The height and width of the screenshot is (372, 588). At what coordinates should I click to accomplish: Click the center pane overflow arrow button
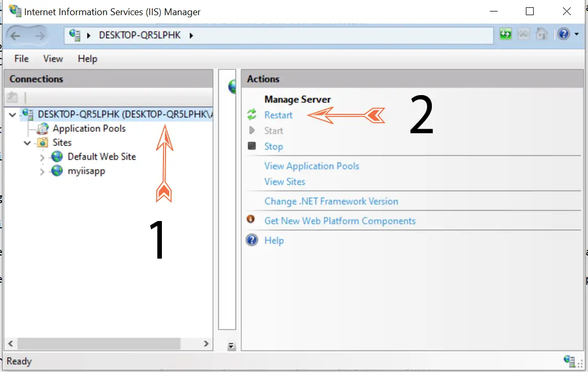click(x=231, y=346)
